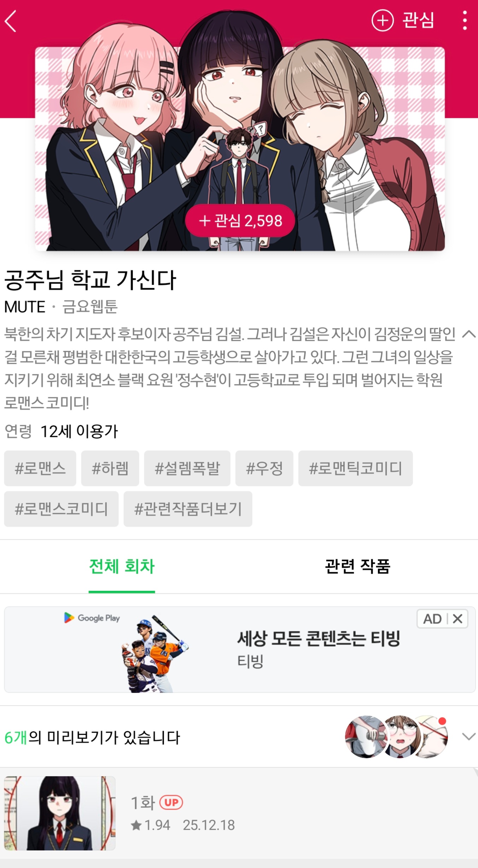Viewport: 478px width, 868px height.
Task: Open the three-dot more options menu
Action: pyautogui.click(x=465, y=20)
